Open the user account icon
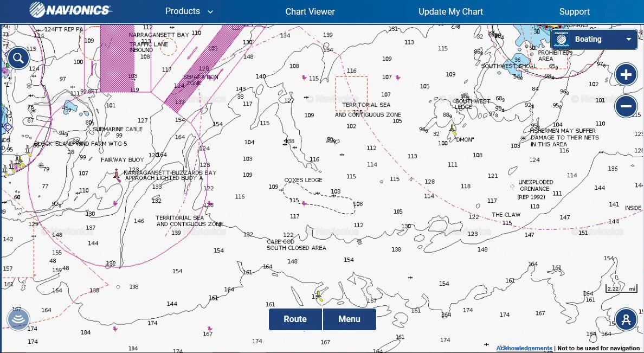This screenshot has height=353, width=644. coord(626,319)
